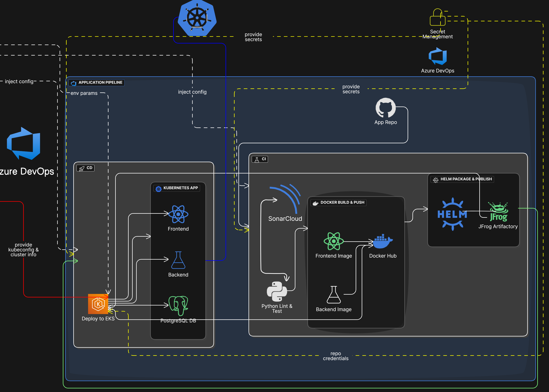Image resolution: width=549 pixels, height=392 pixels.
Task: Click the CD group label
Action: coord(86,168)
